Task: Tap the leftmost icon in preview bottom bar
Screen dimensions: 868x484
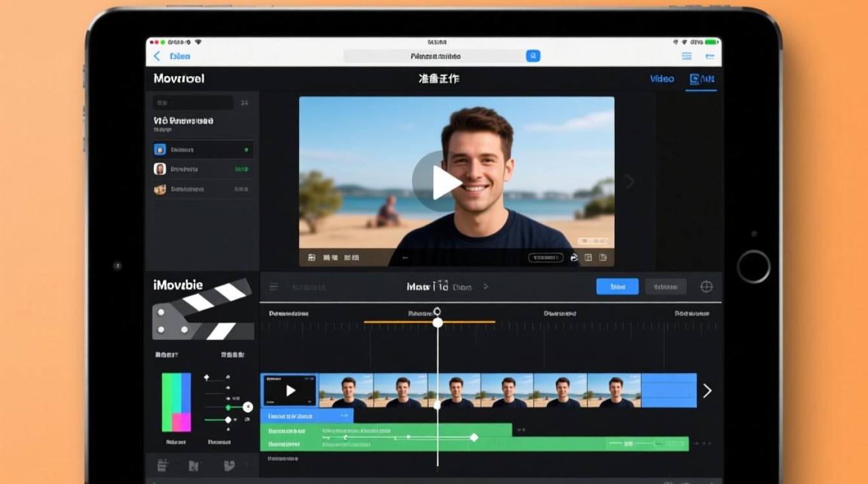Action: pos(311,257)
